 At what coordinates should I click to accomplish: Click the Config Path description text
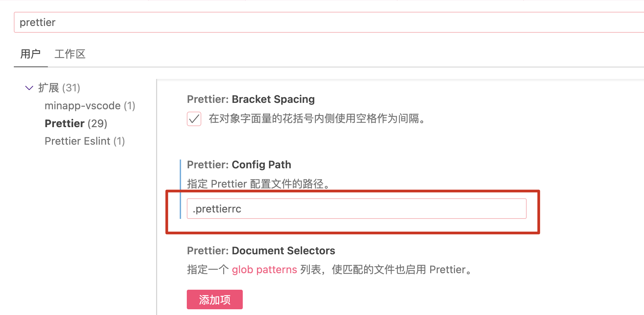tap(258, 184)
